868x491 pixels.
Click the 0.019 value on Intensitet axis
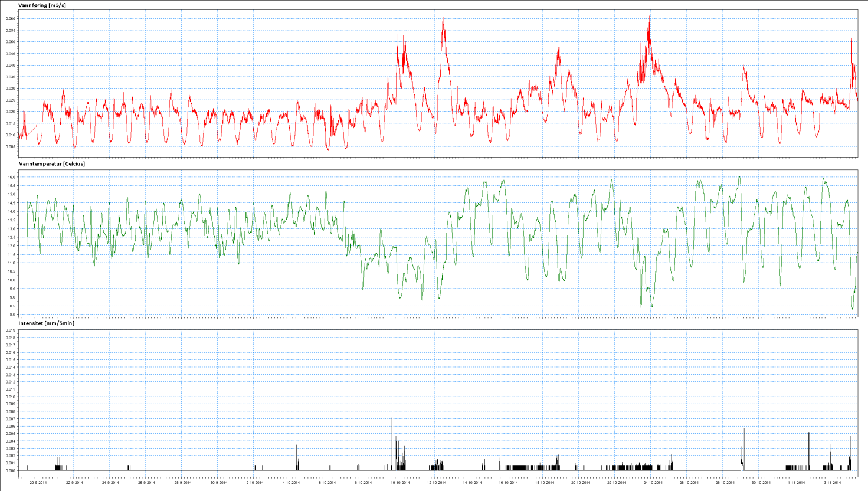pos(10,330)
